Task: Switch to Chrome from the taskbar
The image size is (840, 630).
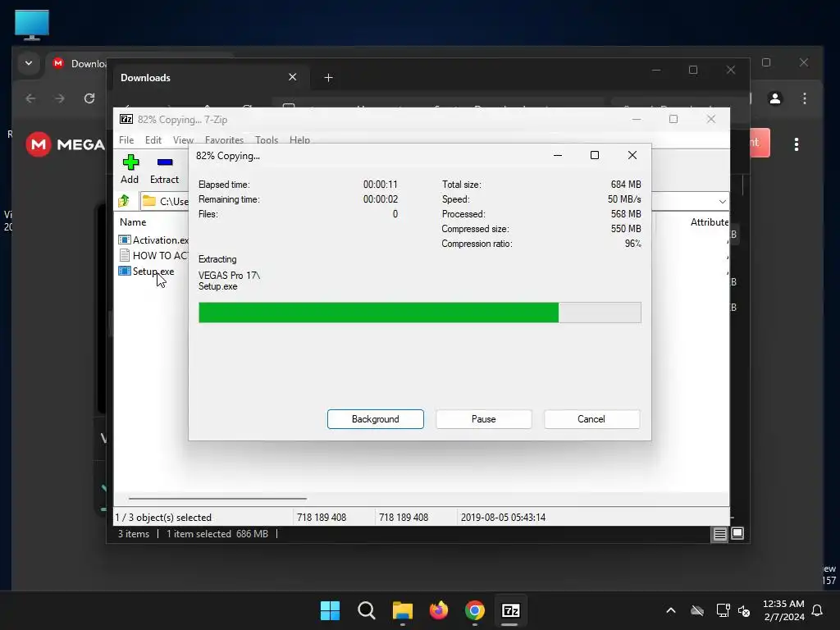Action: 475,610
